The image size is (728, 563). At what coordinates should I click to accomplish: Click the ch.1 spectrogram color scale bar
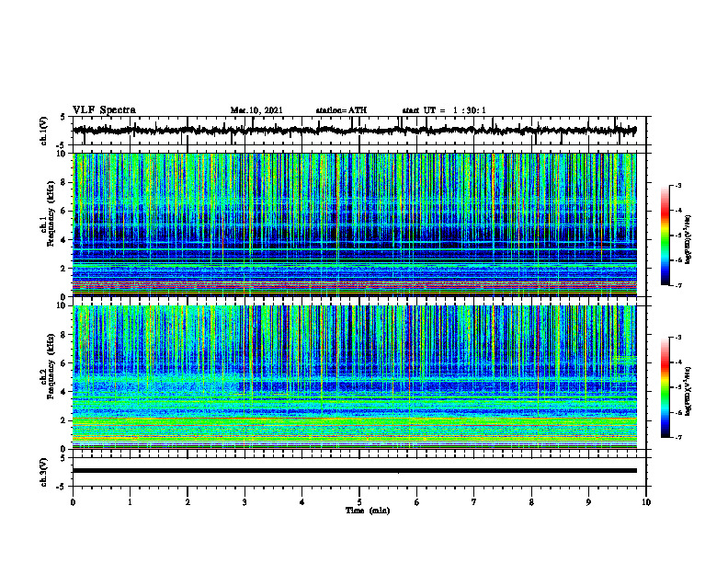(x=665, y=236)
